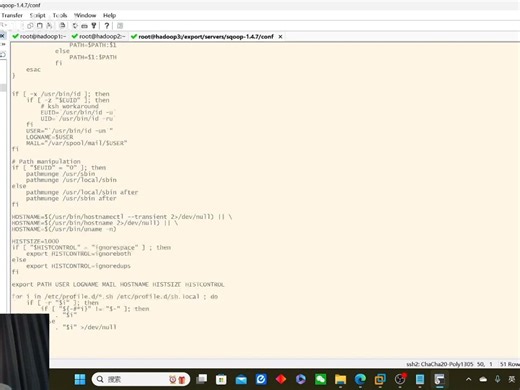Open Session Options from the toolbar
Image resolution: width=520 pixels, height=390 pixels.
coord(75,26)
